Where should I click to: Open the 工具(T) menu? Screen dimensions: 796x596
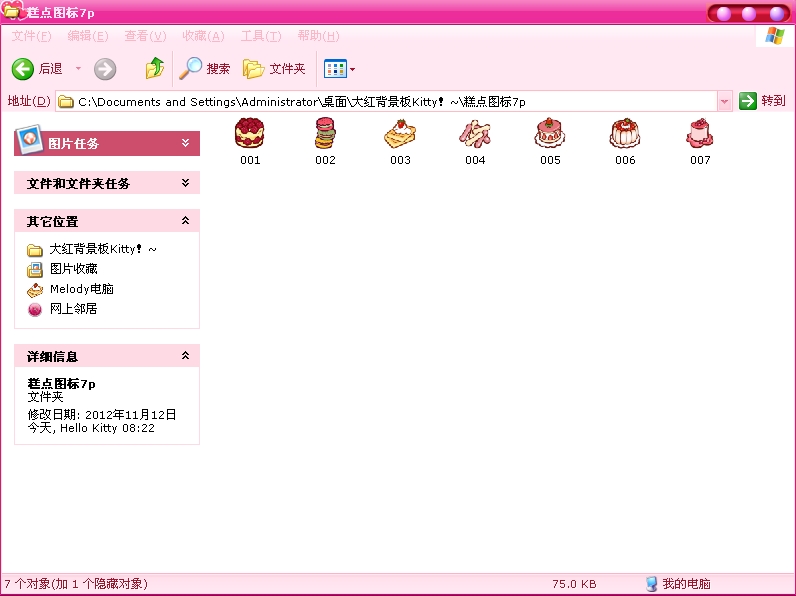261,36
